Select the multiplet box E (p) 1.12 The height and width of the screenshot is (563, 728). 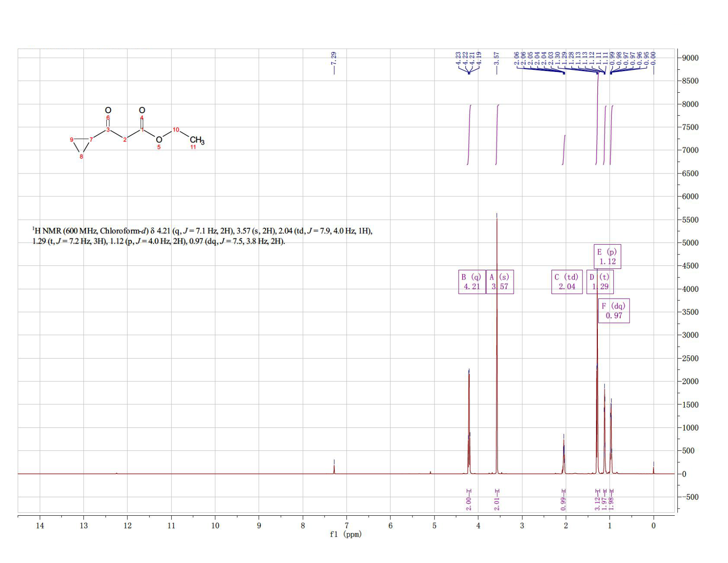coord(607,257)
